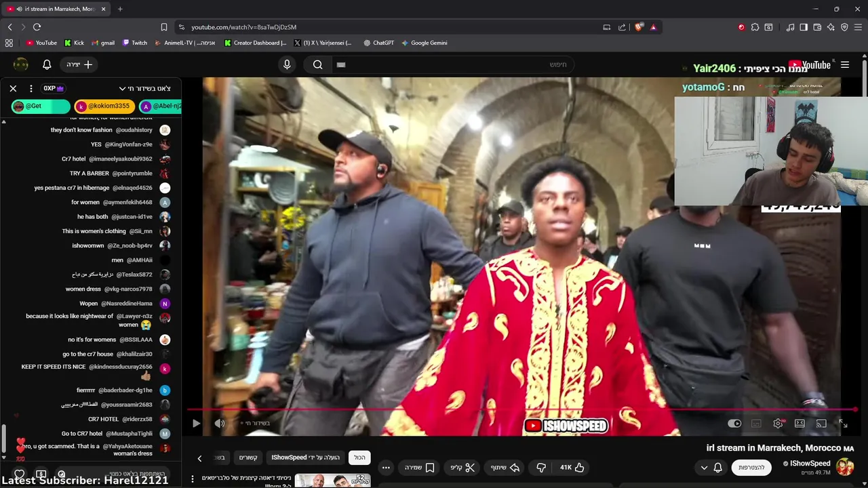Click the YouTube search magnifier button

[x=317, y=64]
